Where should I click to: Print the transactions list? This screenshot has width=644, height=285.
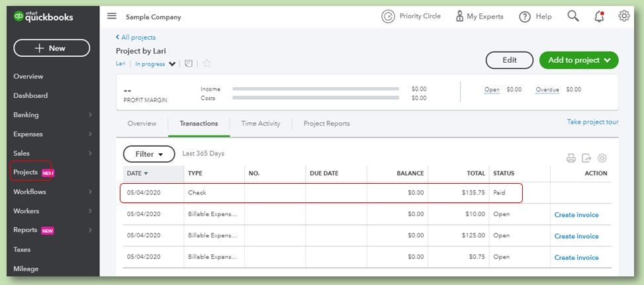coord(571,158)
